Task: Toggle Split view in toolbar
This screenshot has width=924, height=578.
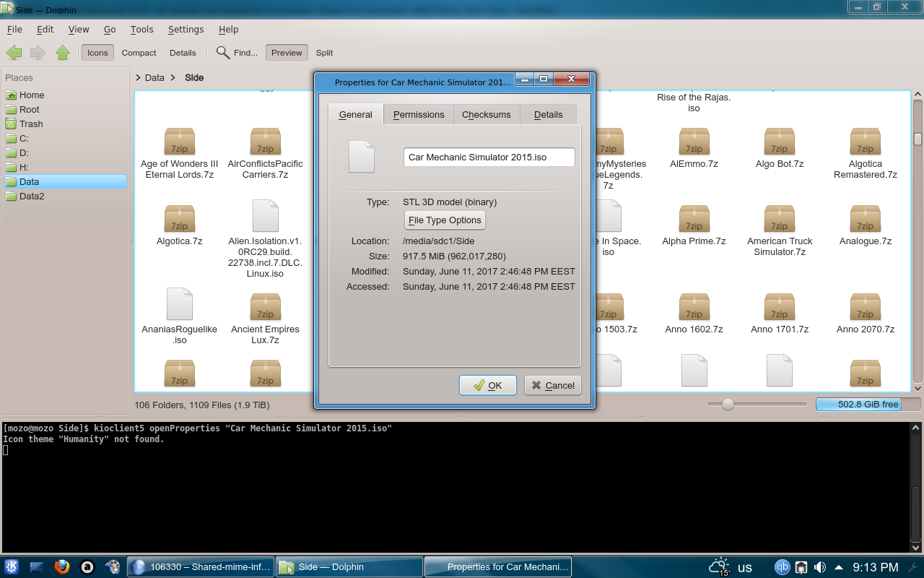Action: [324, 53]
